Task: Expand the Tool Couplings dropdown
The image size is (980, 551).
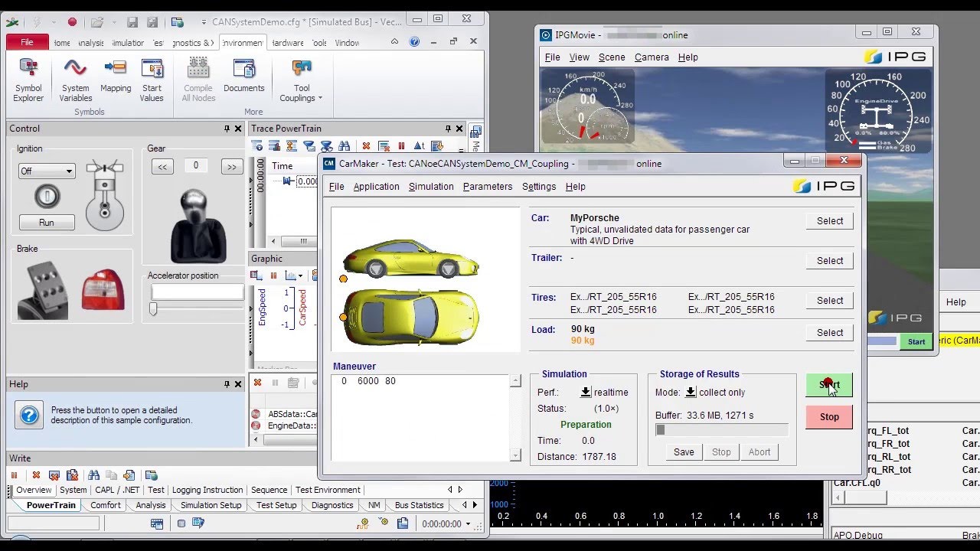Action: click(x=302, y=80)
